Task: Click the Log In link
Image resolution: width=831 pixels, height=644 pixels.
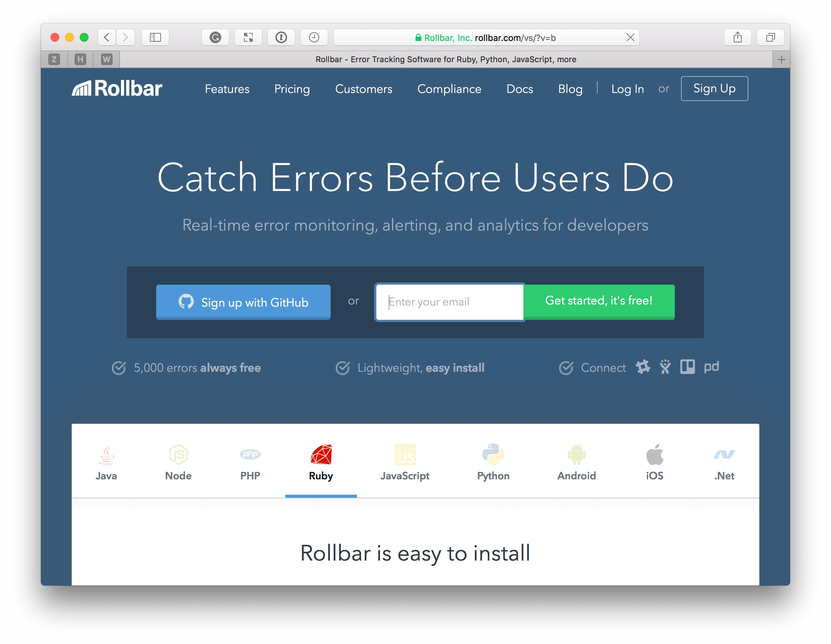Action: coord(627,89)
